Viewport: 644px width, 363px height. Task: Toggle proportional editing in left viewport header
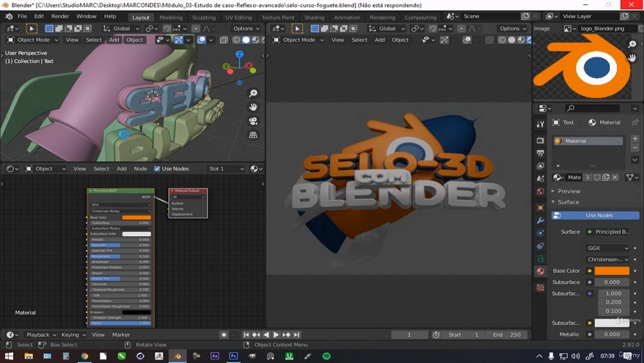(x=196, y=28)
